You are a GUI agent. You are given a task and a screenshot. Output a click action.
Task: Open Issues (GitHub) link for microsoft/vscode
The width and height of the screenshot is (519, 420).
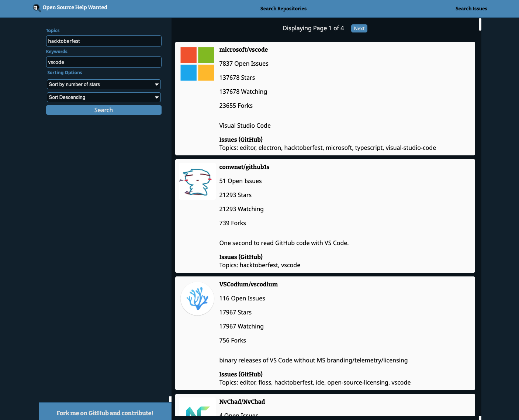coord(241,140)
